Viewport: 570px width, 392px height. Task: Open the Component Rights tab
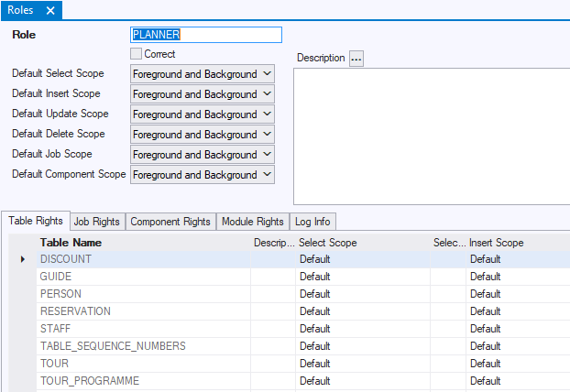[x=170, y=222]
